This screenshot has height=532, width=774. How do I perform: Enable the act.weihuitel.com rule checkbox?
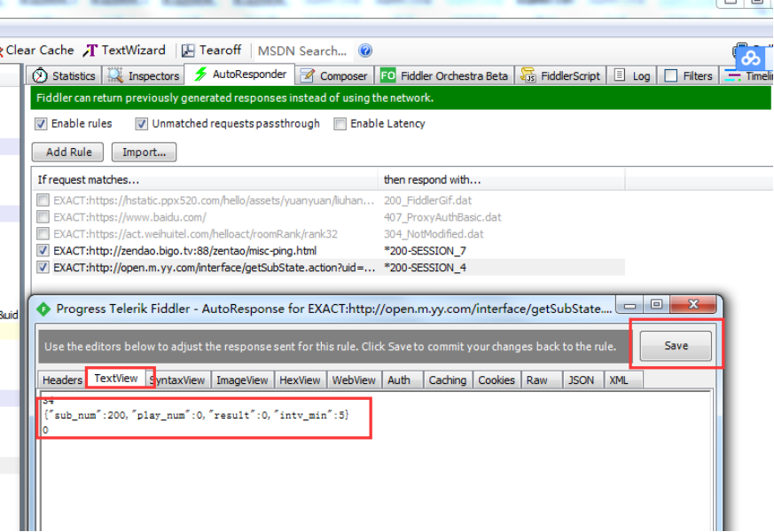(x=43, y=233)
